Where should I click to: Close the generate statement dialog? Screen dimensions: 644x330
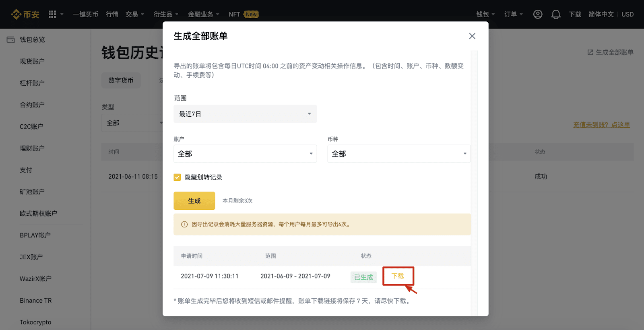point(472,36)
